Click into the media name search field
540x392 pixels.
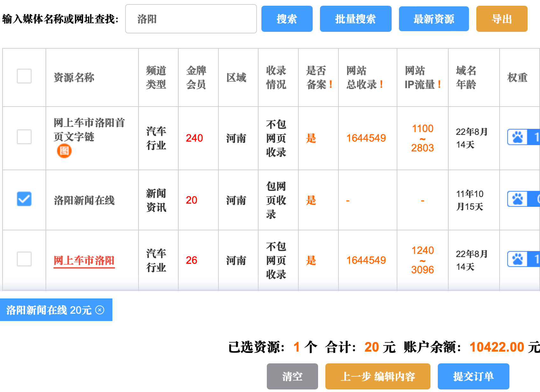(191, 19)
